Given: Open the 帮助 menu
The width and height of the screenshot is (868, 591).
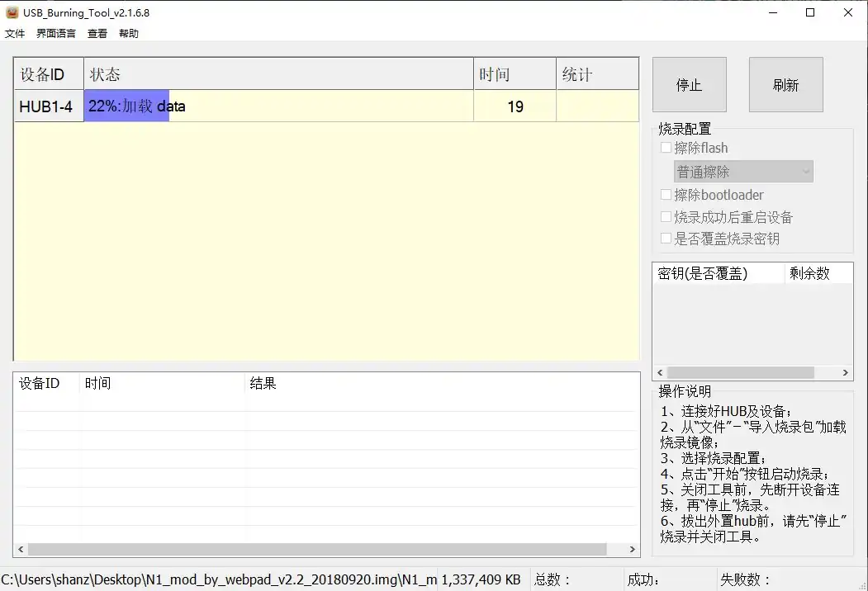Looking at the screenshot, I should (x=129, y=34).
